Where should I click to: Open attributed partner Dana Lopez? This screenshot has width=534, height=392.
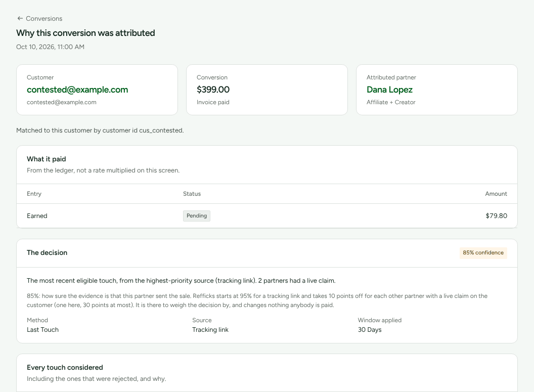coord(389,90)
